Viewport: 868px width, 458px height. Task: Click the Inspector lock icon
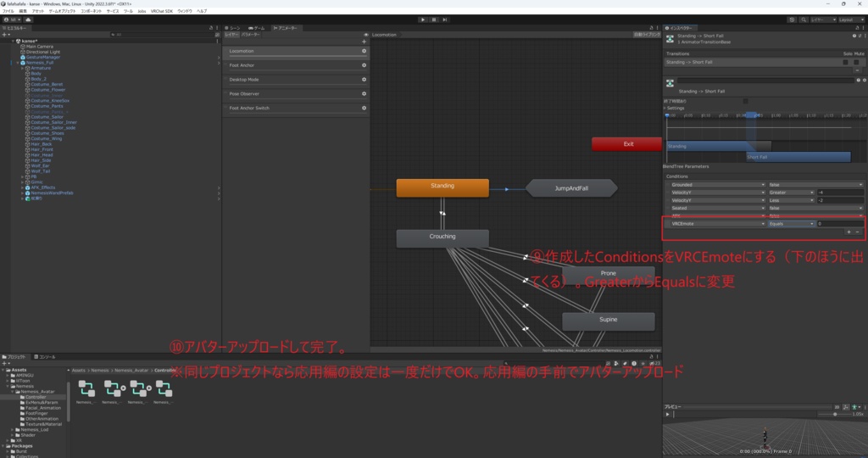[857, 28]
